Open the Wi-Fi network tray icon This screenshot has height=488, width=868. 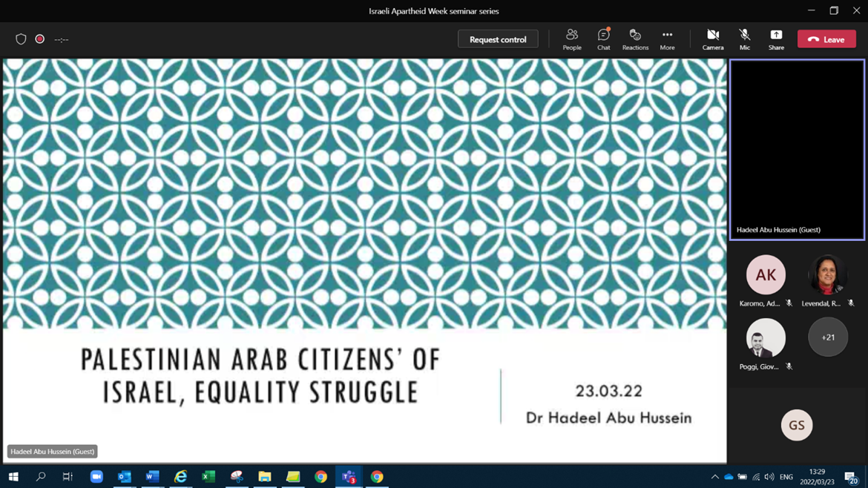pyautogui.click(x=756, y=476)
